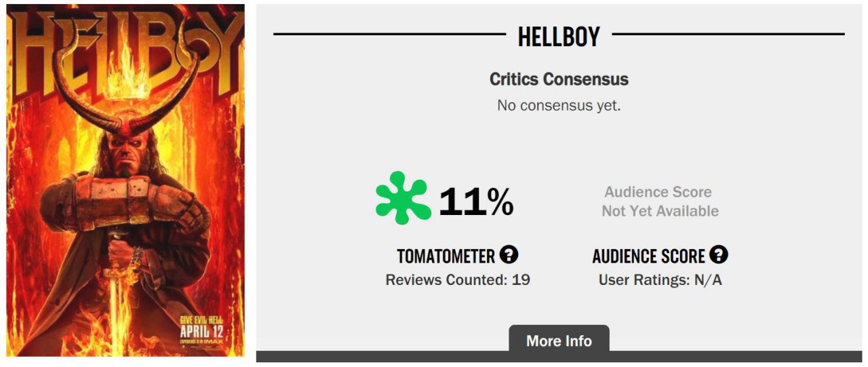Open the Hellboy movie poster thumbnail
The height and width of the screenshot is (367, 868).
(x=125, y=180)
